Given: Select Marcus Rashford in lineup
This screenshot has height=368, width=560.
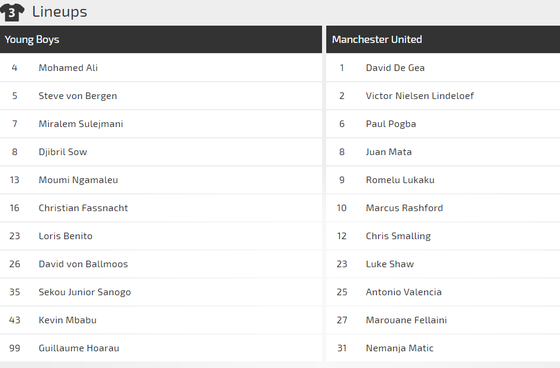Looking at the screenshot, I should click(404, 208).
